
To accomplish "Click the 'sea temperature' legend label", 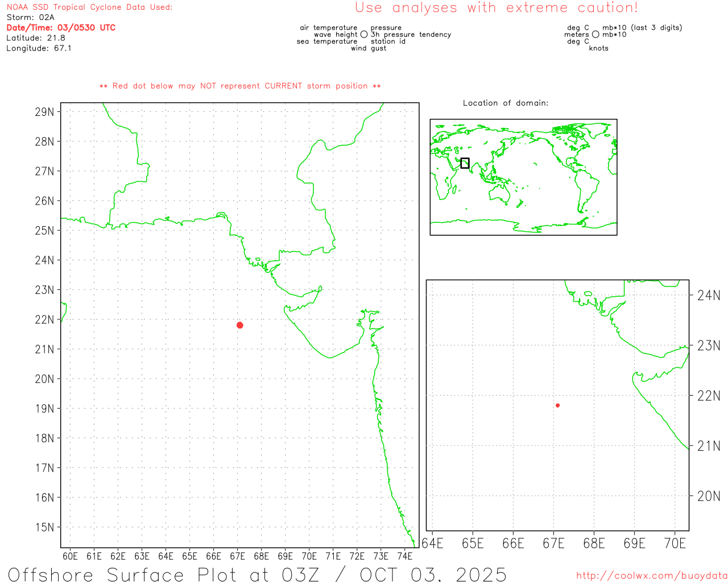I will coord(327,41).
